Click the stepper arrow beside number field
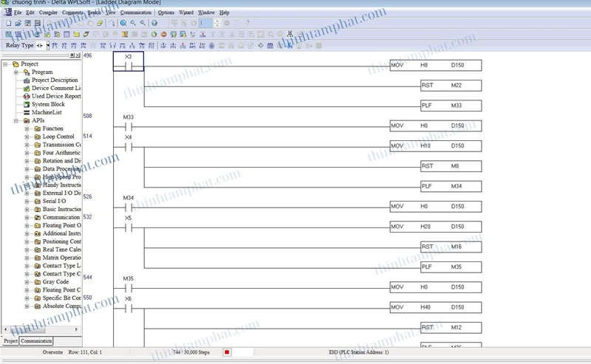The height and width of the screenshot is (364, 591). [x=216, y=23]
